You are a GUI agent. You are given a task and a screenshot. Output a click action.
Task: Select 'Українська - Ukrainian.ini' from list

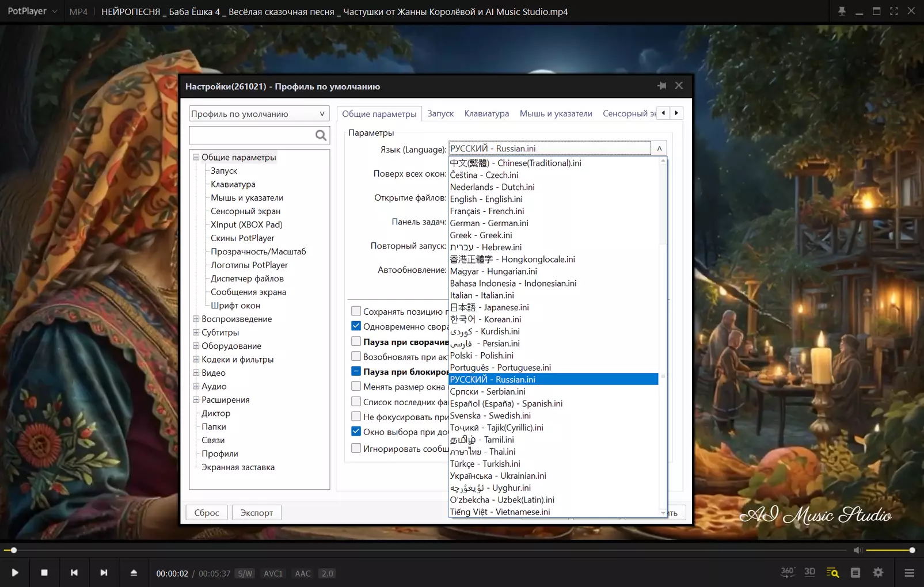553,476
